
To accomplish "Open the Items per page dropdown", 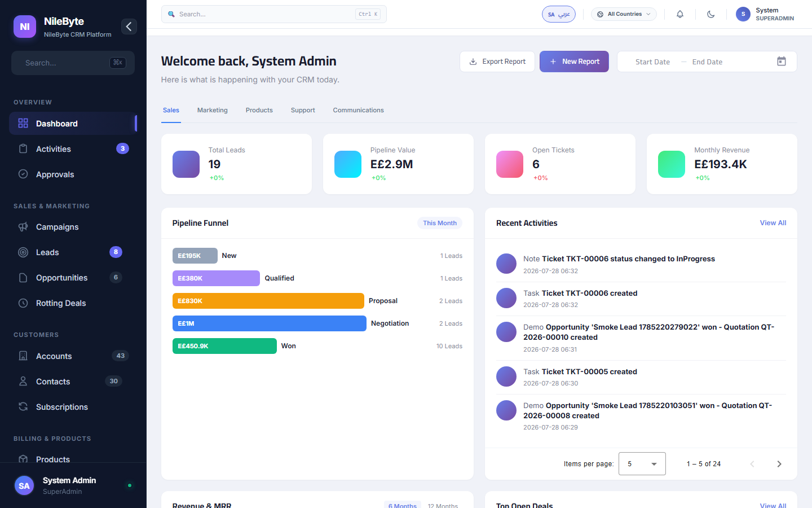I will click(642, 464).
